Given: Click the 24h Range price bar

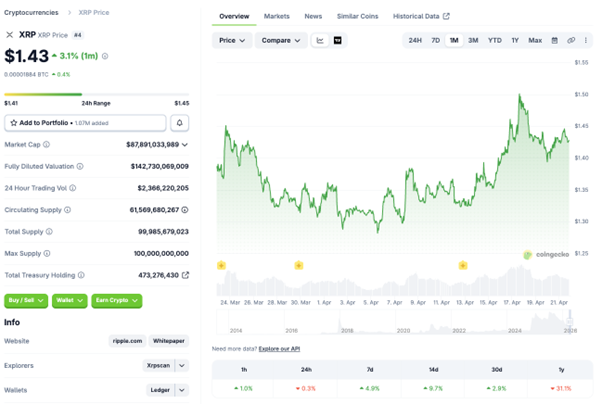Looking at the screenshot, I should [x=97, y=95].
